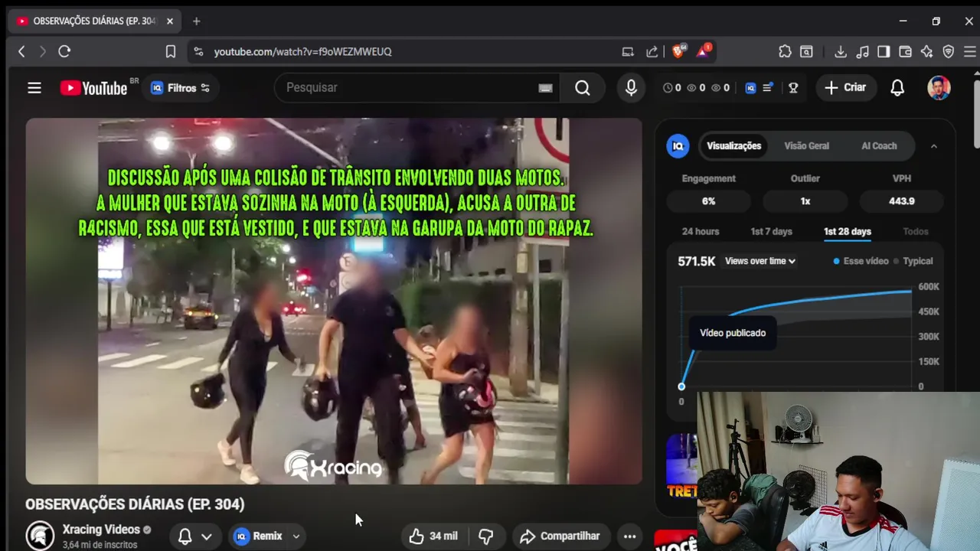Click the vidIQ Remix button
Screen dimensions: 980x551
coord(259,536)
